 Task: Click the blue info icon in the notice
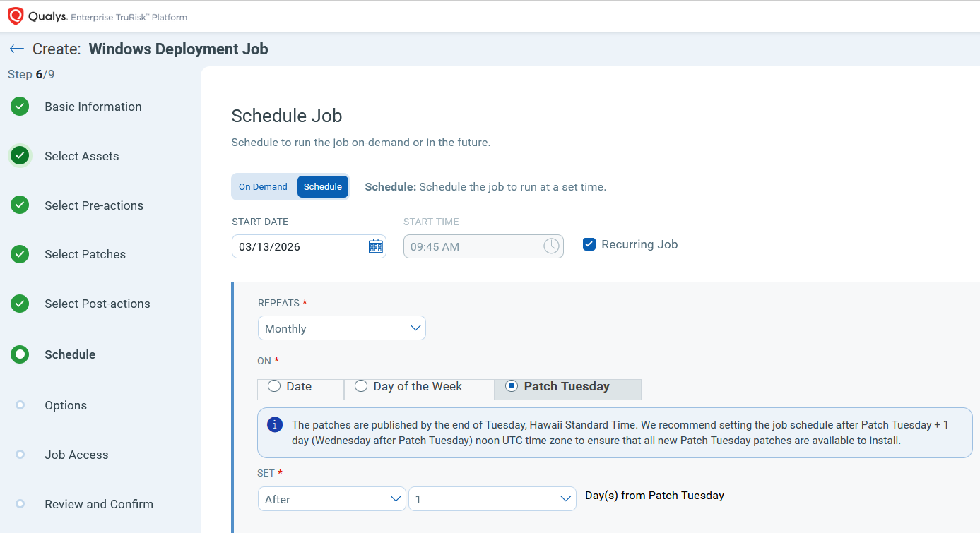pos(275,425)
